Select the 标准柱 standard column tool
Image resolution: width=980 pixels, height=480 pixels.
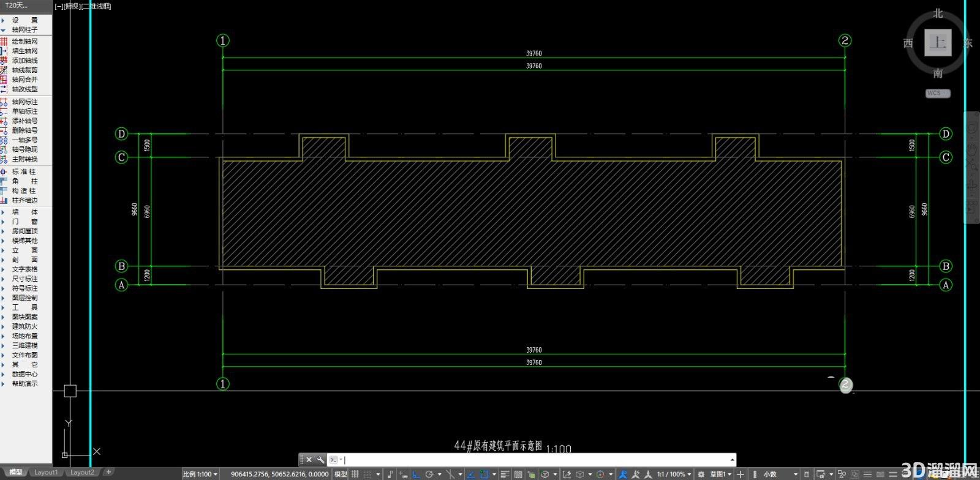click(x=24, y=171)
